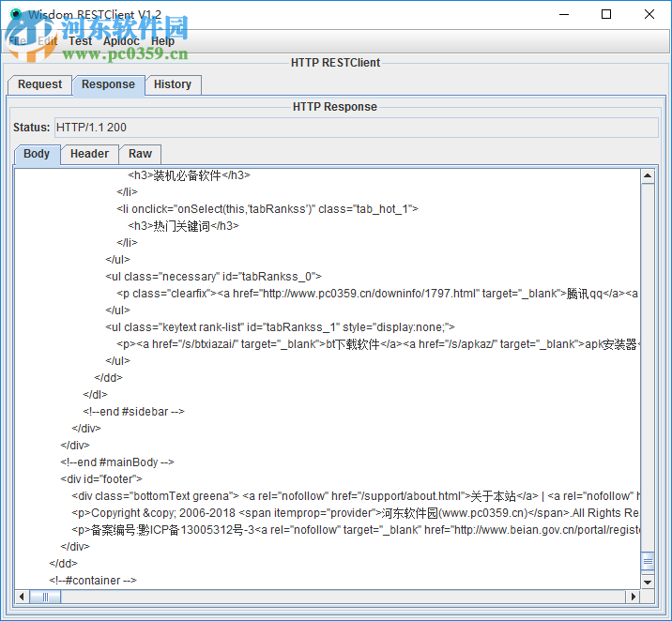
Task: Click the end #sidebar comment line
Action: pyautogui.click(x=133, y=412)
